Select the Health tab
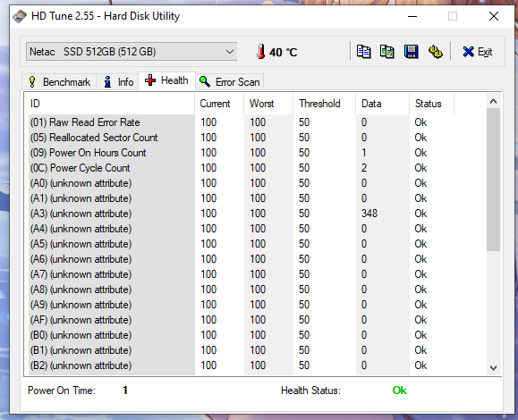 pos(166,80)
